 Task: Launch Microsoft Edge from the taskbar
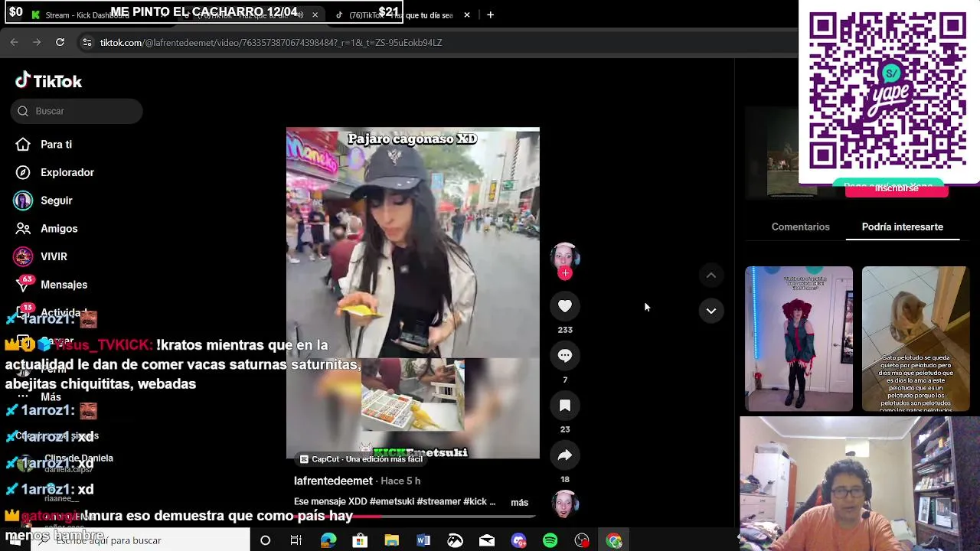[328, 540]
